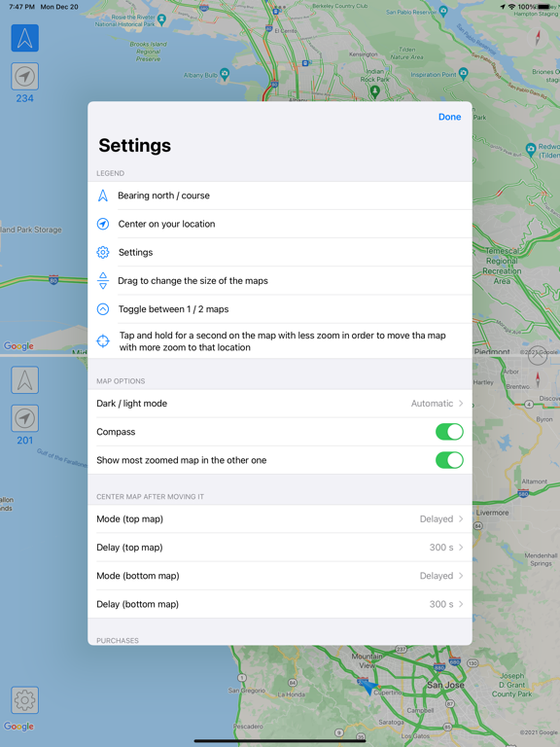
Task: Toggle Show most zoomed map in the other one
Action: coord(449,460)
